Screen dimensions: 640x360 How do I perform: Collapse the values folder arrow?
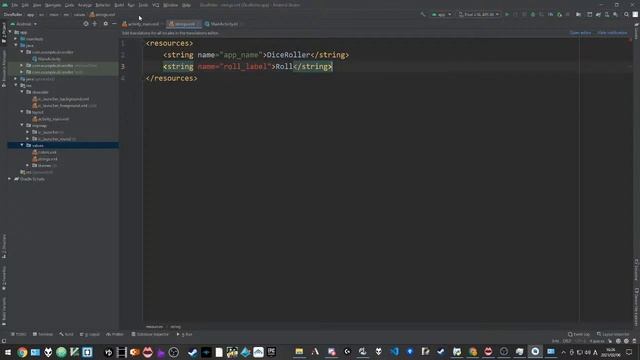pos(22,145)
